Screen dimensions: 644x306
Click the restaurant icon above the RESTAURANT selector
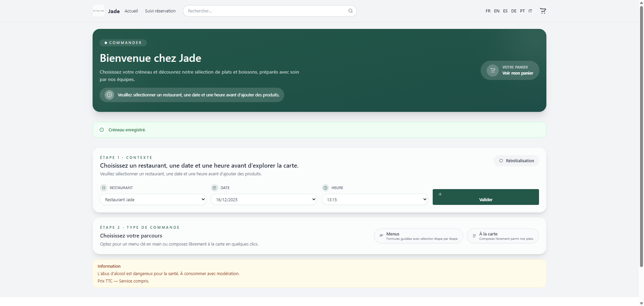click(x=103, y=188)
